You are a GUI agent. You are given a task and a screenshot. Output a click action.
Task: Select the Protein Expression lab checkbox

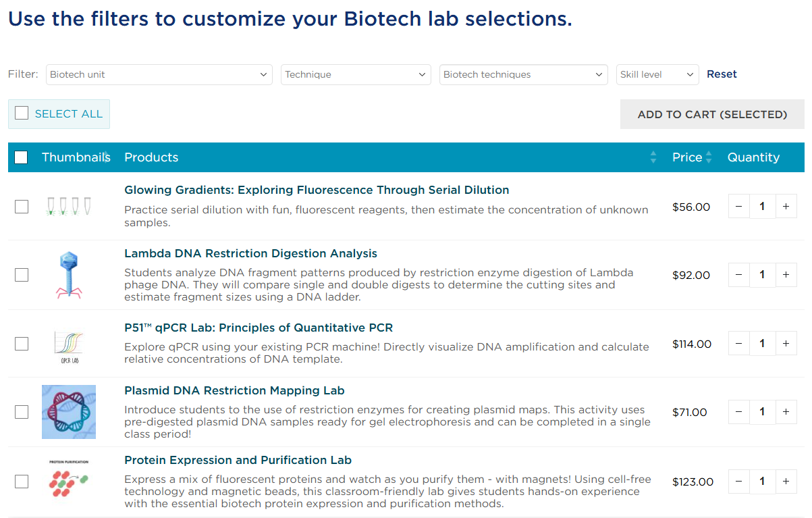[22, 482]
